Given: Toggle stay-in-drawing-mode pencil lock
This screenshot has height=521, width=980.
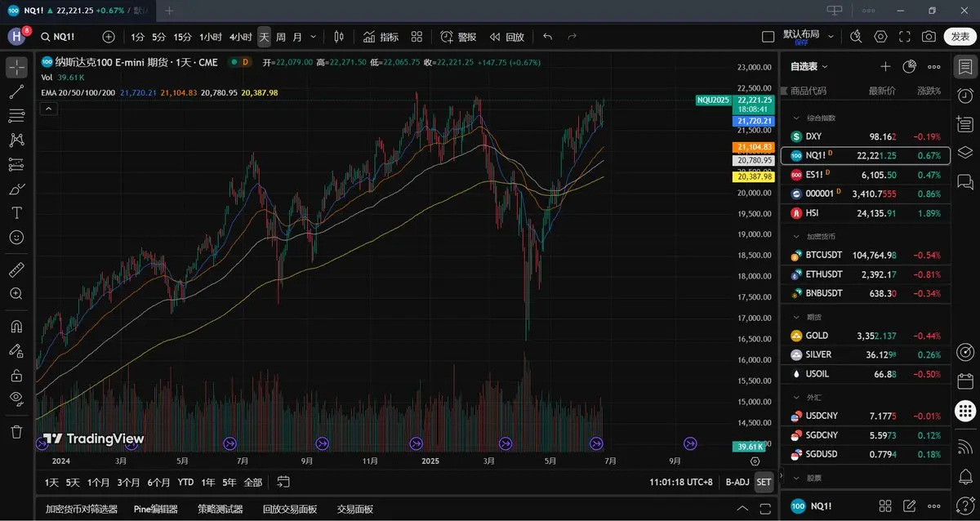Looking at the screenshot, I should tap(16, 351).
